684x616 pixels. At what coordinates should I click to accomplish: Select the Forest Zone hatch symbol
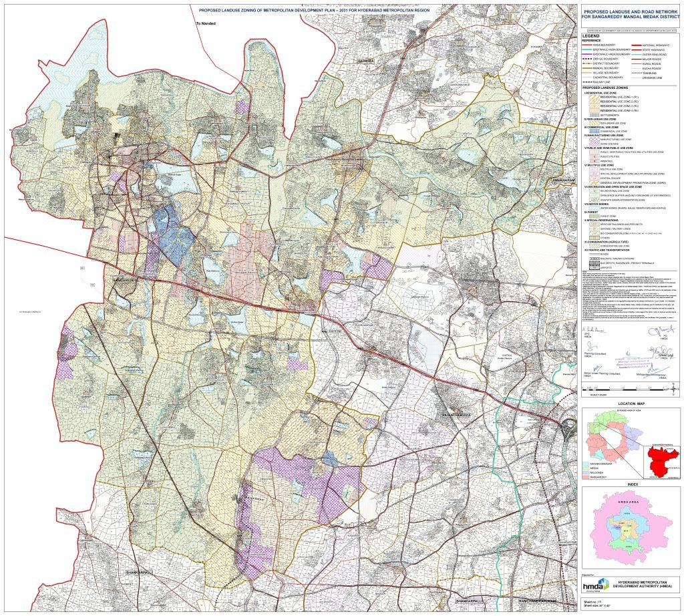point(594,216)
